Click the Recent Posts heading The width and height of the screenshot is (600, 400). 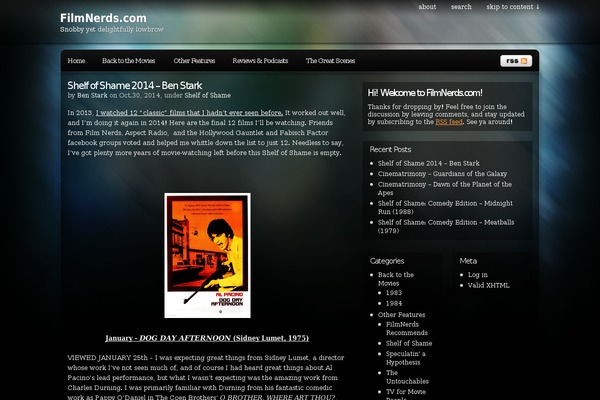[390, 149]
